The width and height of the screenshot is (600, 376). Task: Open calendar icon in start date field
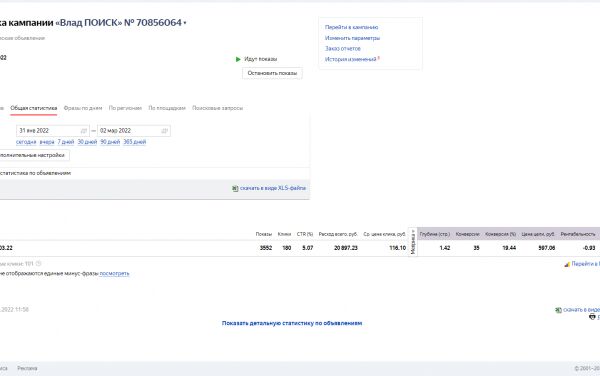click(x=84, y=131)
